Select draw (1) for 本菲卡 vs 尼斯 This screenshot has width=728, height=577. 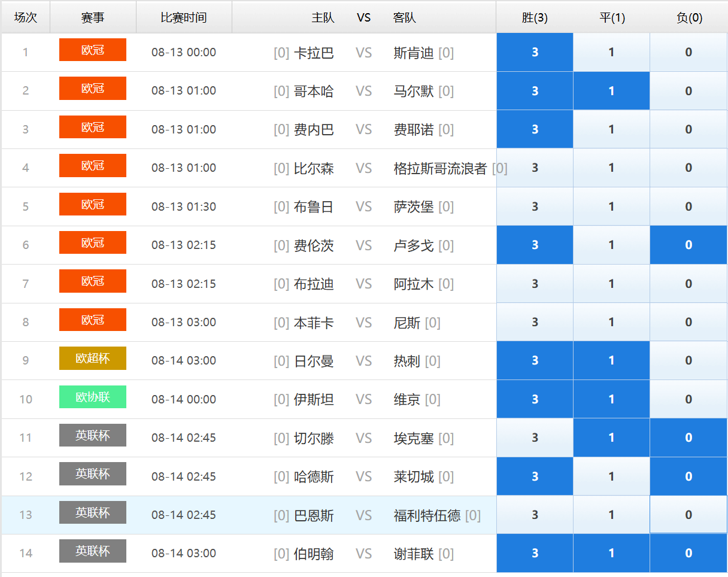pos(611,322)
